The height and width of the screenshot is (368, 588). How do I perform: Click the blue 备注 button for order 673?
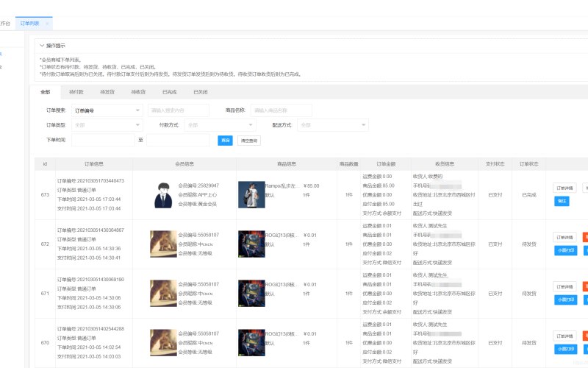point(562,201)
